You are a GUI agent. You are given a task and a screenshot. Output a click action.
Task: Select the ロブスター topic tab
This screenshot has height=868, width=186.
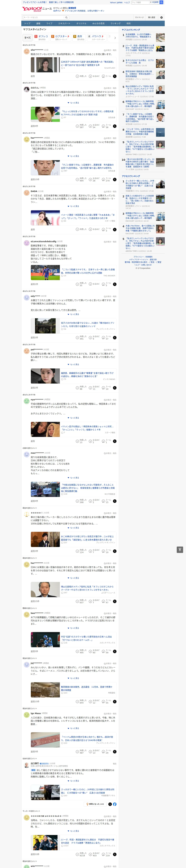click(60, 38)
